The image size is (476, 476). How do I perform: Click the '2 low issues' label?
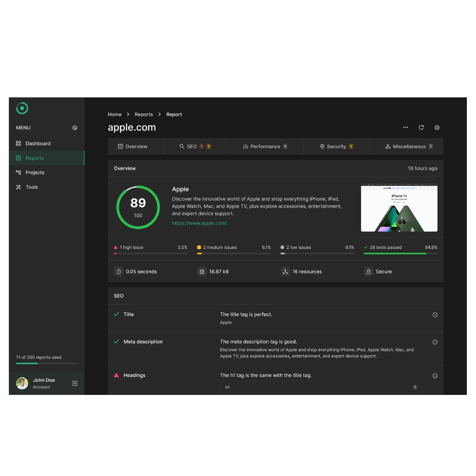(299, 247)
